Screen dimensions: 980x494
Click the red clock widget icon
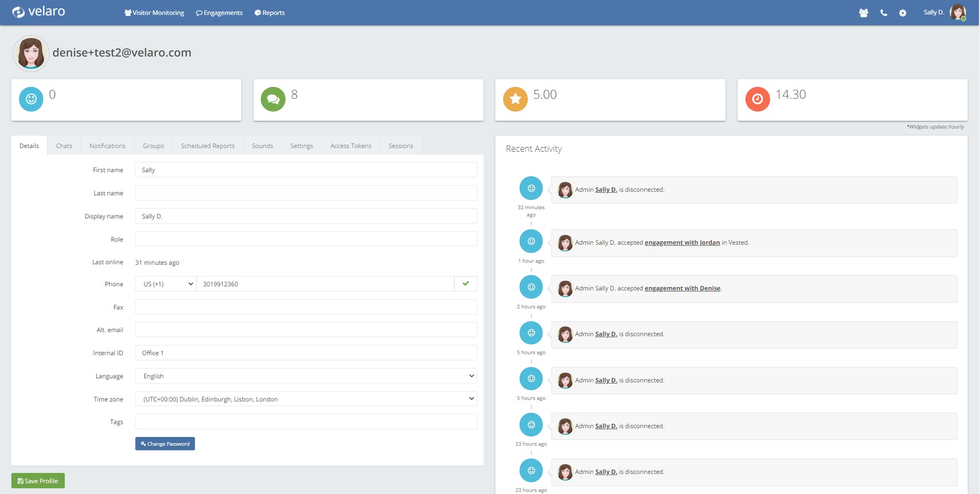click(757, 99)
